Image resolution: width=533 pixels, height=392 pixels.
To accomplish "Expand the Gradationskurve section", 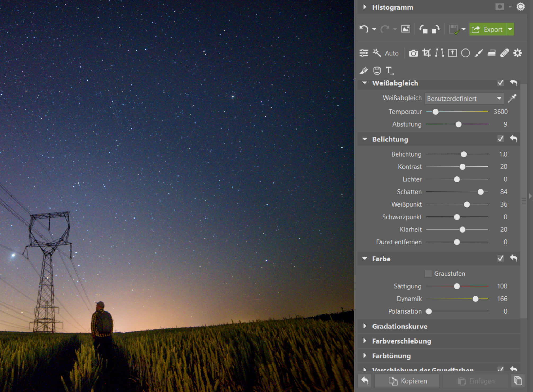I will coord(365,326).
